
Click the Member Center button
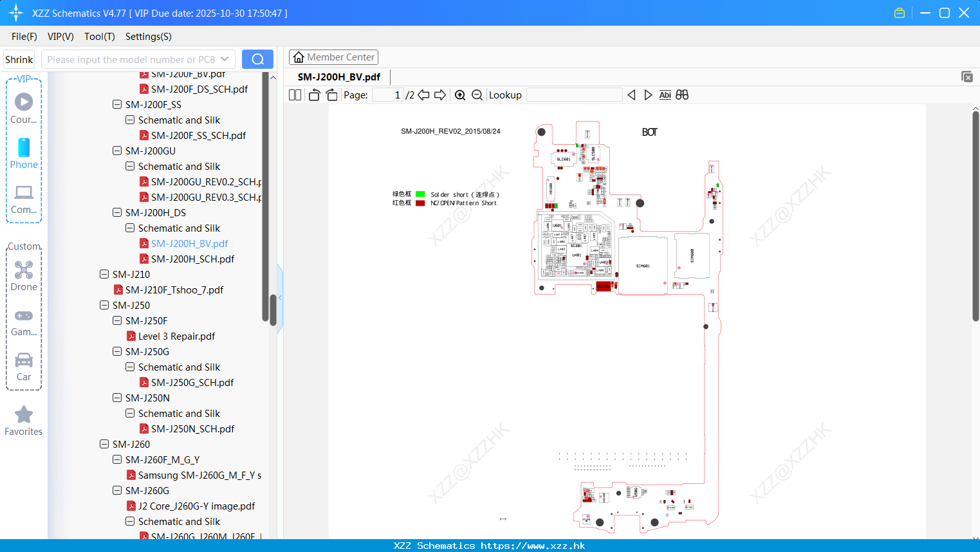point(333,57)
